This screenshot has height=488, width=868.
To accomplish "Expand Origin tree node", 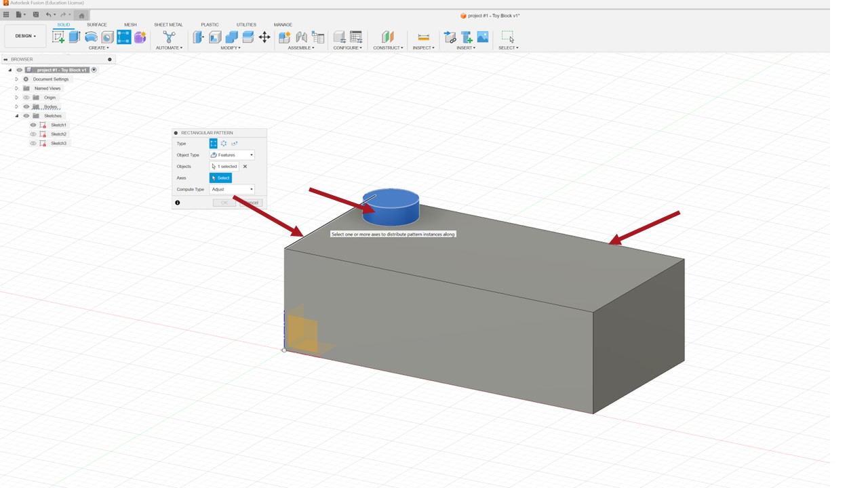I will 17,98.
